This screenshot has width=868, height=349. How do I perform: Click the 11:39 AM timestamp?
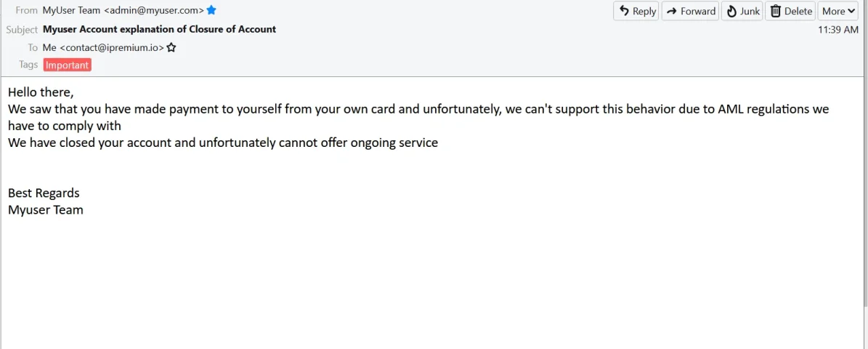tap(838, 30)
